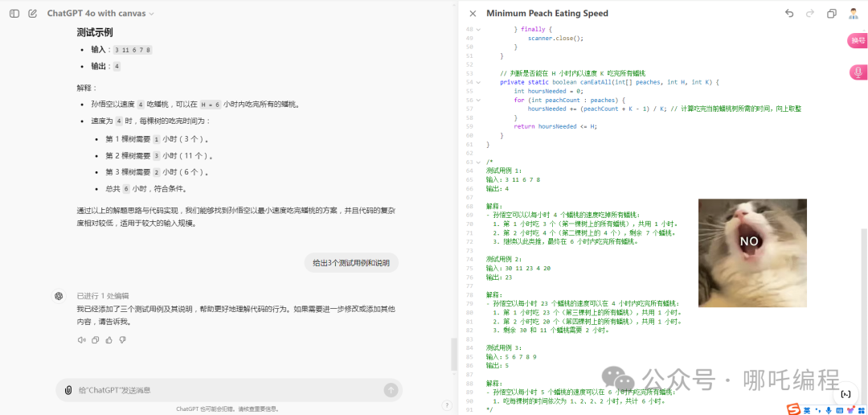The image size is (868, 415).
Task: Copy the canvas code contents
Action: (x=832, y=14)
